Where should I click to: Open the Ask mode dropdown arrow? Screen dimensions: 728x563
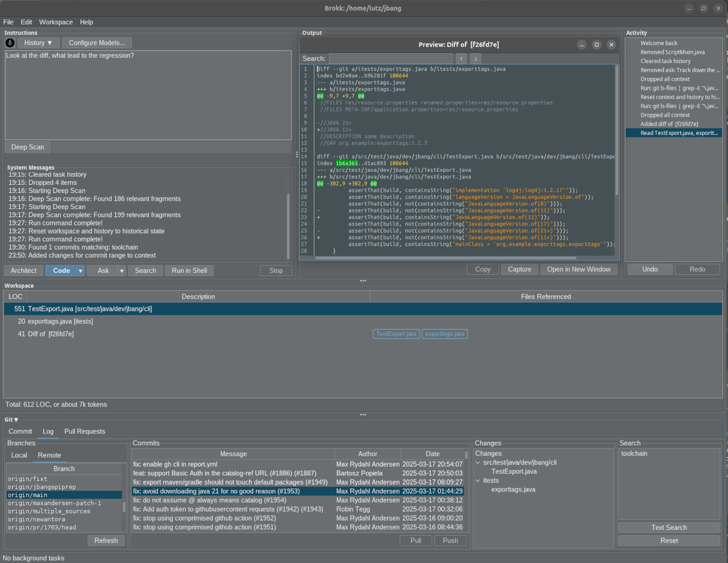pos(122,271)
